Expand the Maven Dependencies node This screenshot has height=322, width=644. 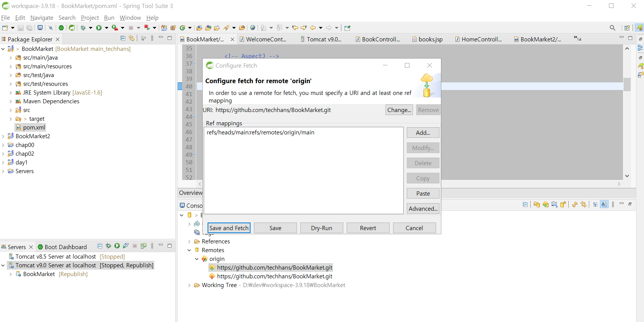pyautogui.click(x=11, y=101)
